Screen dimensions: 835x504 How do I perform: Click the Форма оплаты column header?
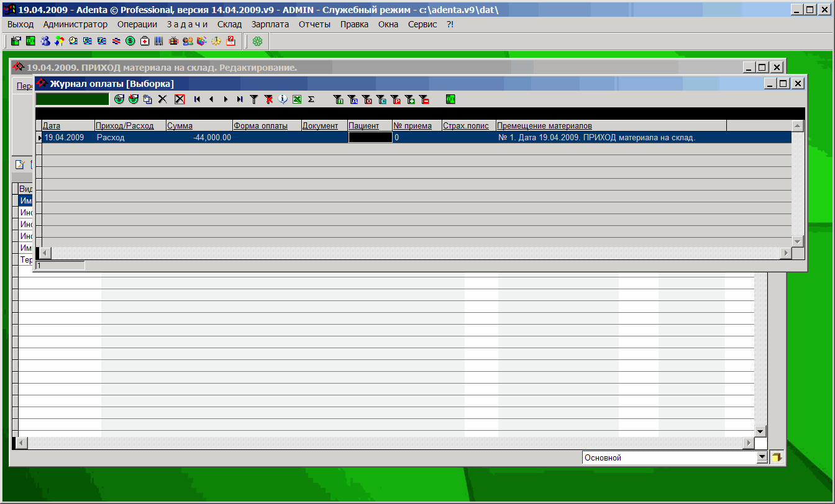[267, 126]
